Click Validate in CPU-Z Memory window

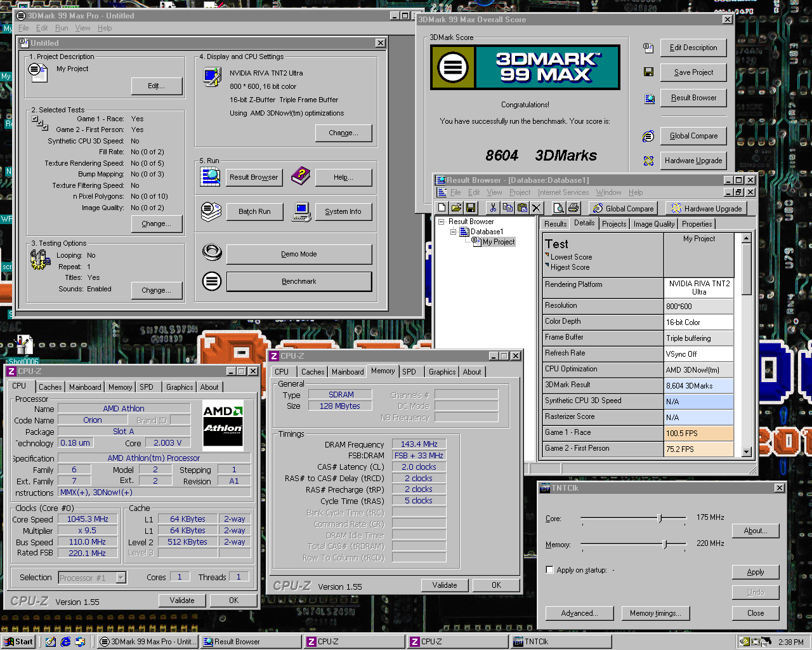tap(445, 585)
